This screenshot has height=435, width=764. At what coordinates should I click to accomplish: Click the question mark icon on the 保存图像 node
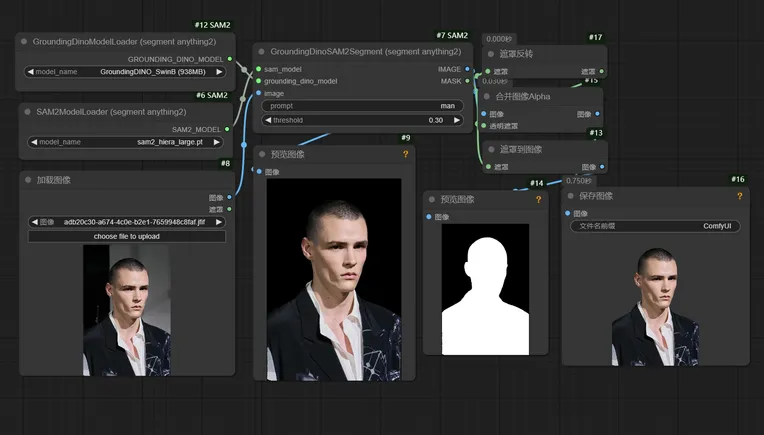click(x=740, y=196)
